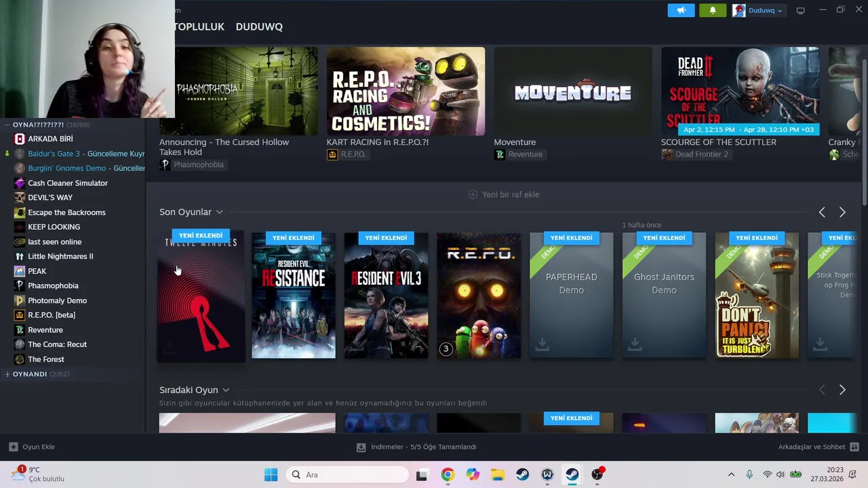Open Arkadaşlar ve Sohbet friends icon
868x488 pixels.
click(x=854, y=447)
